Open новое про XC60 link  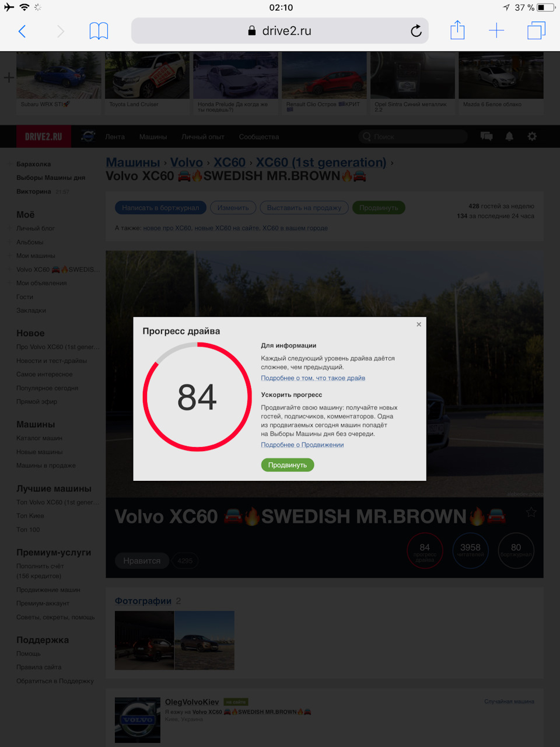[x=167, y=228]
